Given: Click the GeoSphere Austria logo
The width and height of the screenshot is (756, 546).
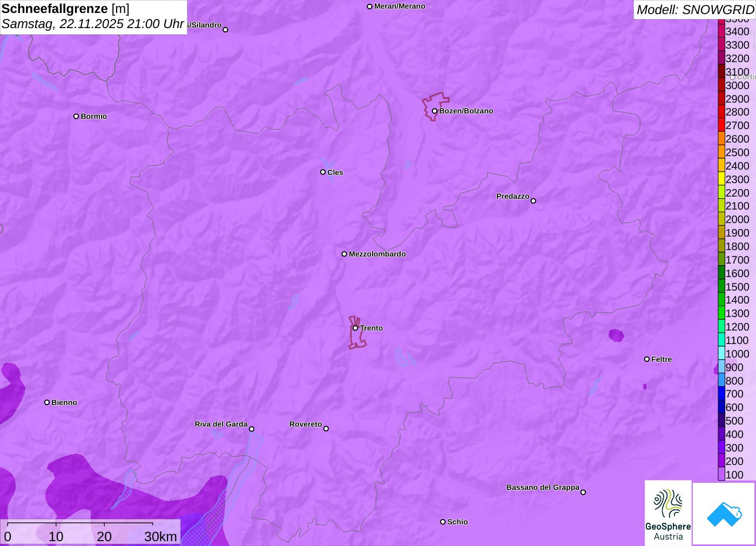Looking at the screenshot, I should tap(668, 513).
